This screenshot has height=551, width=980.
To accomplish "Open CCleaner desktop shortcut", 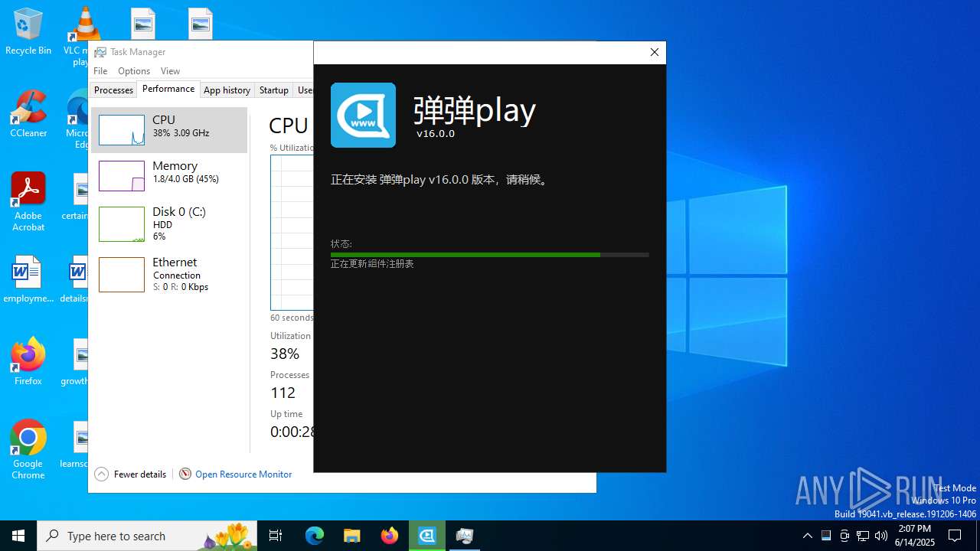I will [x=28, y=115].
